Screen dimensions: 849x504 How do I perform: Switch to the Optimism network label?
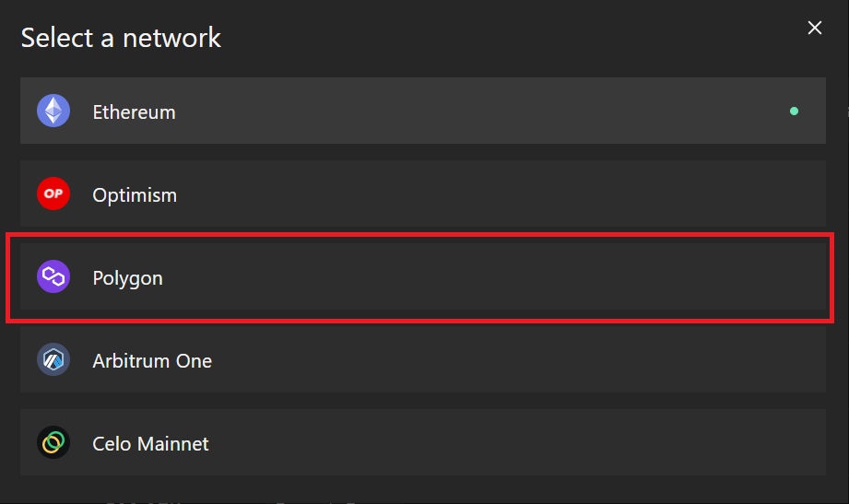pyautogui.click(x=135, y=195)
